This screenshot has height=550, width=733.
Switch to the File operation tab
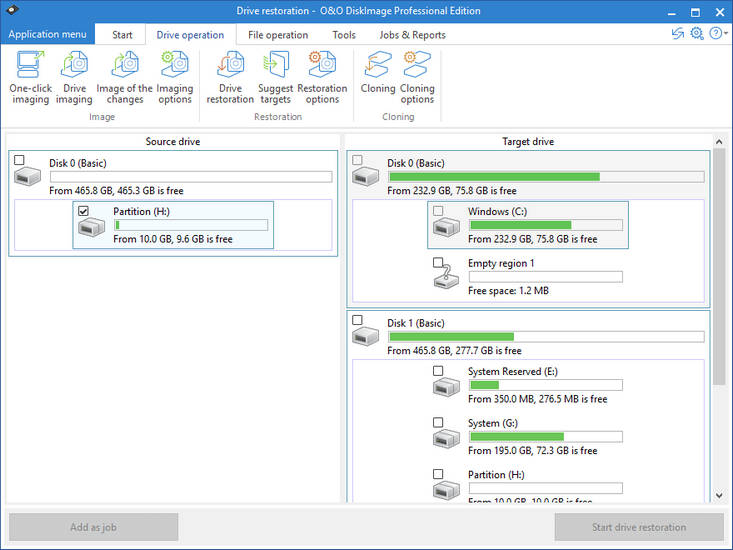(x=278, y=35)
